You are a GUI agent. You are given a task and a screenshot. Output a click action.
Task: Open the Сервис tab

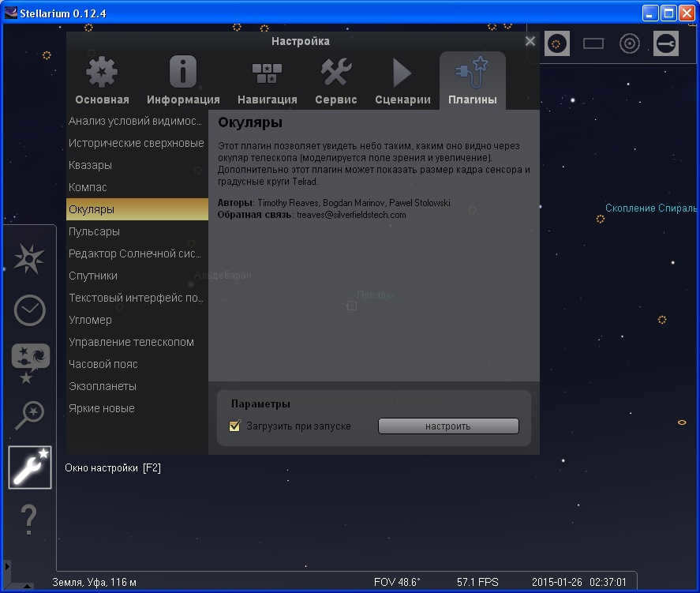pos(335,81)
